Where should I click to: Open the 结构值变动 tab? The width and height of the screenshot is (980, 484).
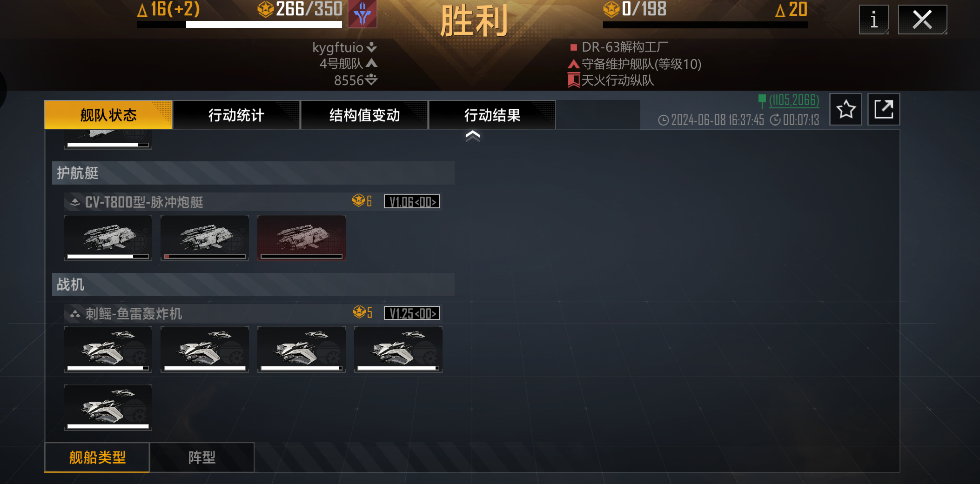pos(364,115)
